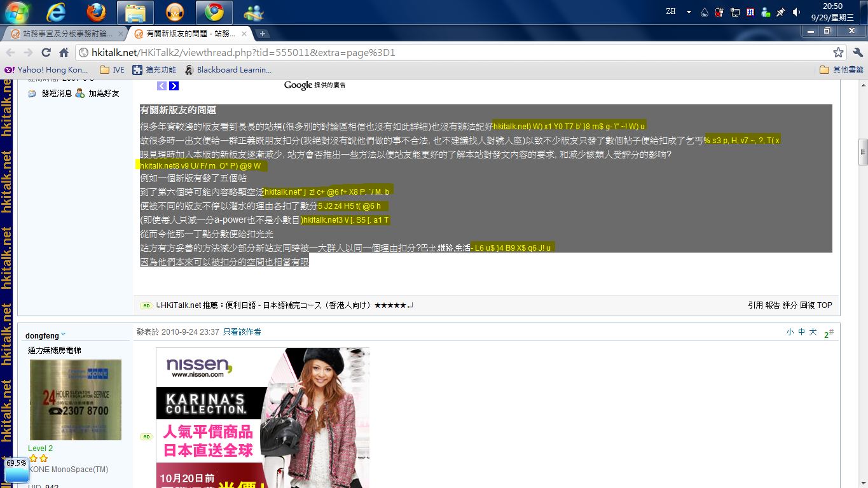The image size is (868, 488).
Task: Click the 引用 quote link
Action: coord(755,305)
